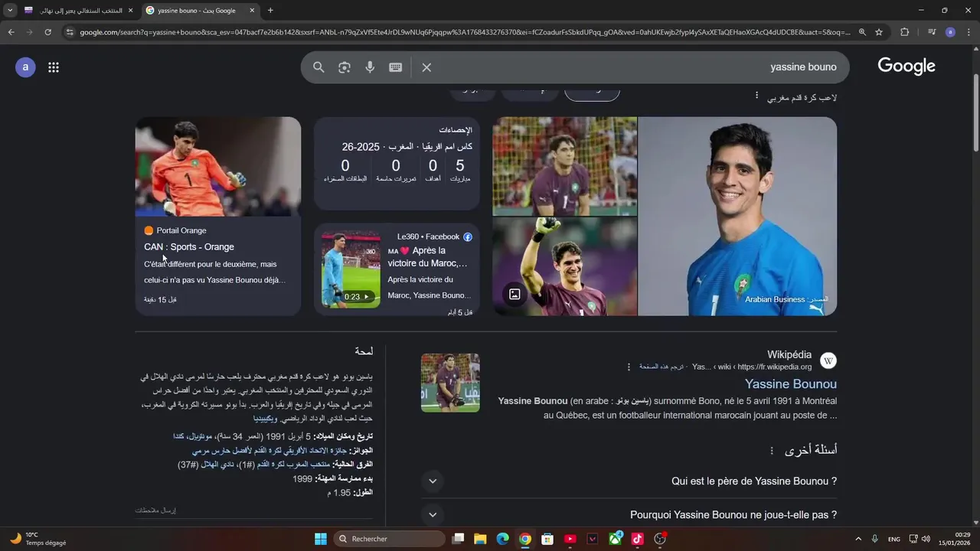
Task: Click the send feedback 'إرسال ملاحظات' link
Action: (x=155, y=510)
